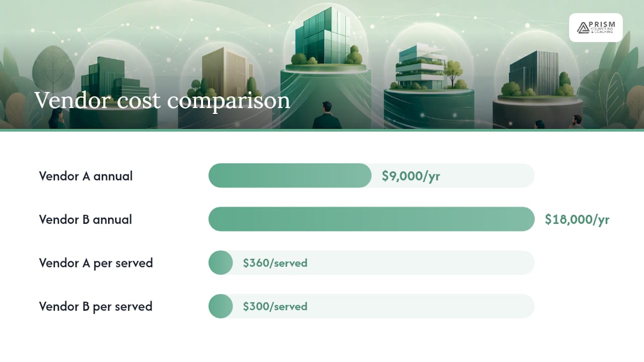Select the $360/served value text

[275, 263]
